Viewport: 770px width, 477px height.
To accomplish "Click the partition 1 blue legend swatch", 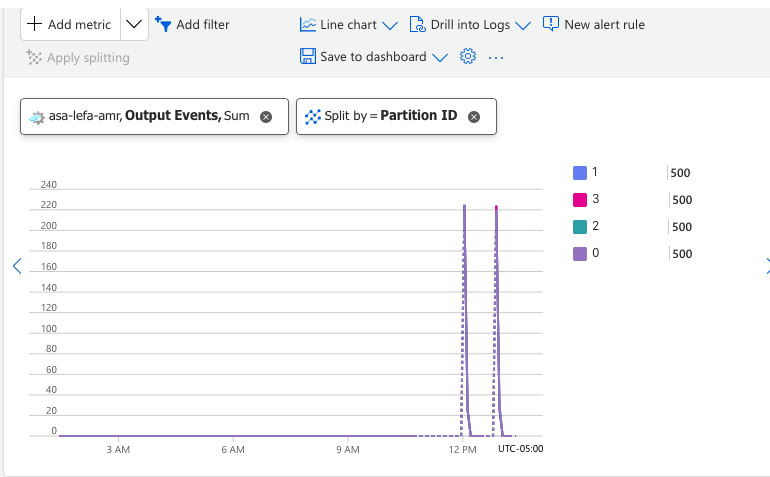I will pos(580,173).
